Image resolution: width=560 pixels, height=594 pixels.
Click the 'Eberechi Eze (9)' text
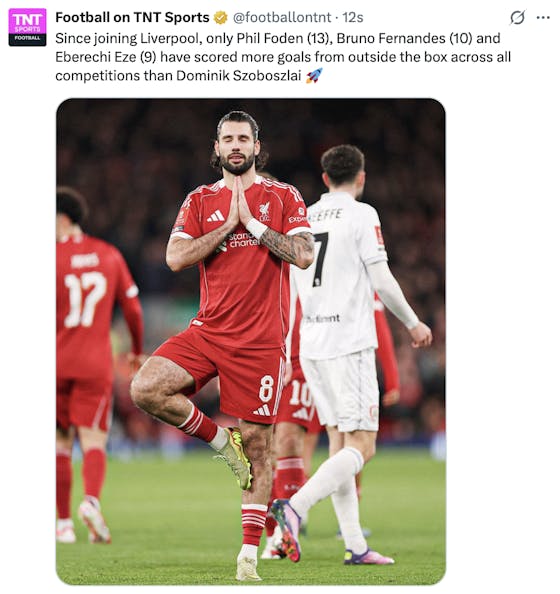pyautogui.click(x=106, y=57)
